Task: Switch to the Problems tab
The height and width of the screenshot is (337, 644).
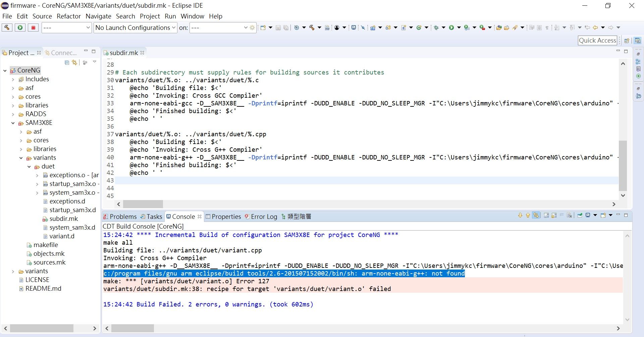Action: pyautogui.click(x=120, y=216)
